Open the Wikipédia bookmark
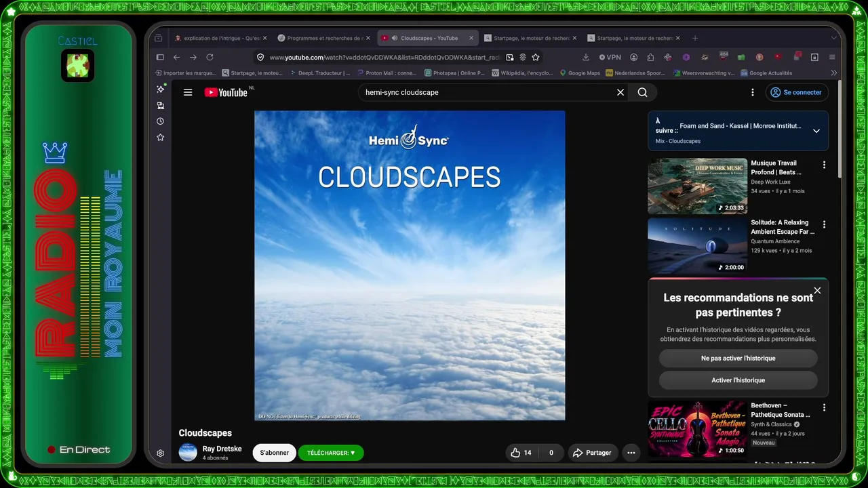 (522, 73)
